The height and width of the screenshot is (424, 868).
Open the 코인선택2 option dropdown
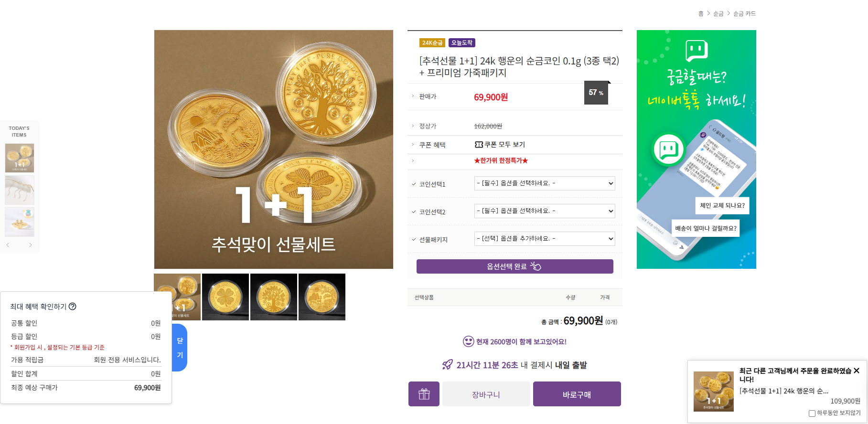coord(544,211)
